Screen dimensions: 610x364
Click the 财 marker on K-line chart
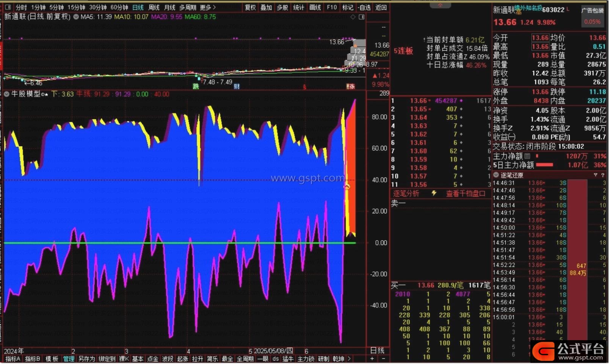pyautogui.click(x=237, y=86)
